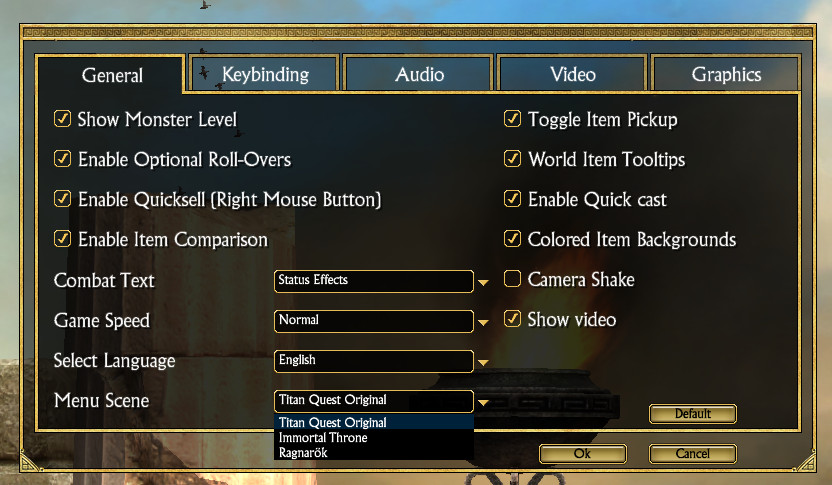Open the Combat Text dropdown arrow
Viewport: 832px width, 485px height.
(483, 282)
